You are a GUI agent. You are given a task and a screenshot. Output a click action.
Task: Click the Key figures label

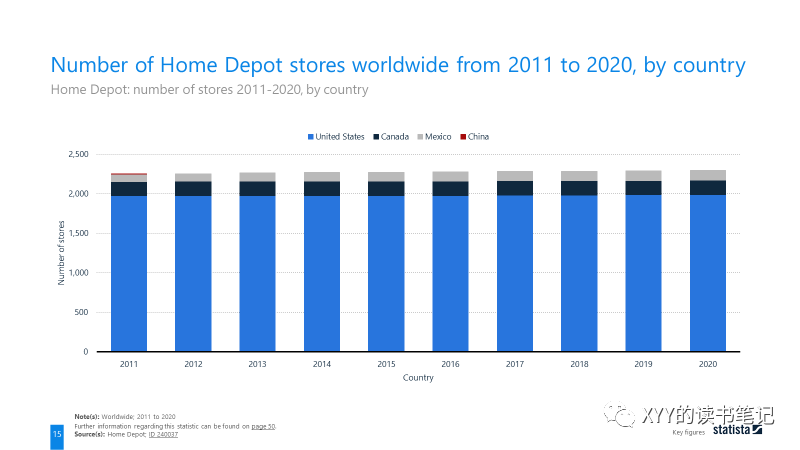[688, 432]
